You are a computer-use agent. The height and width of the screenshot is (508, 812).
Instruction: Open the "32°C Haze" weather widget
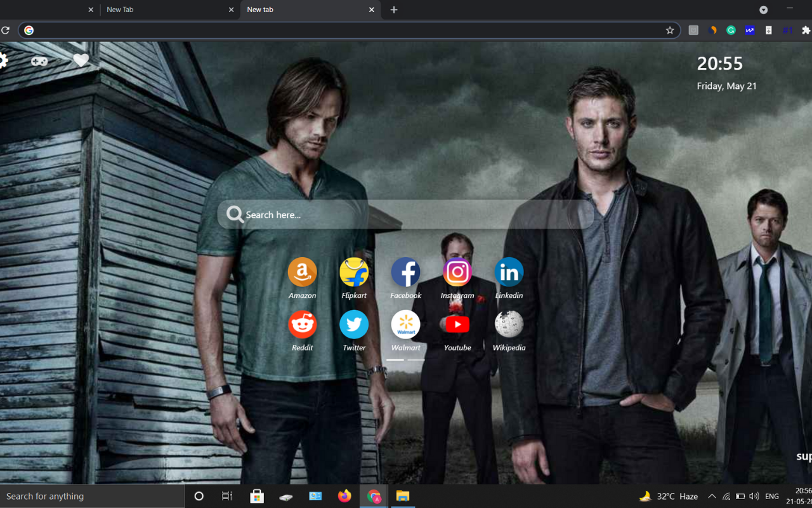click(669, 496)
